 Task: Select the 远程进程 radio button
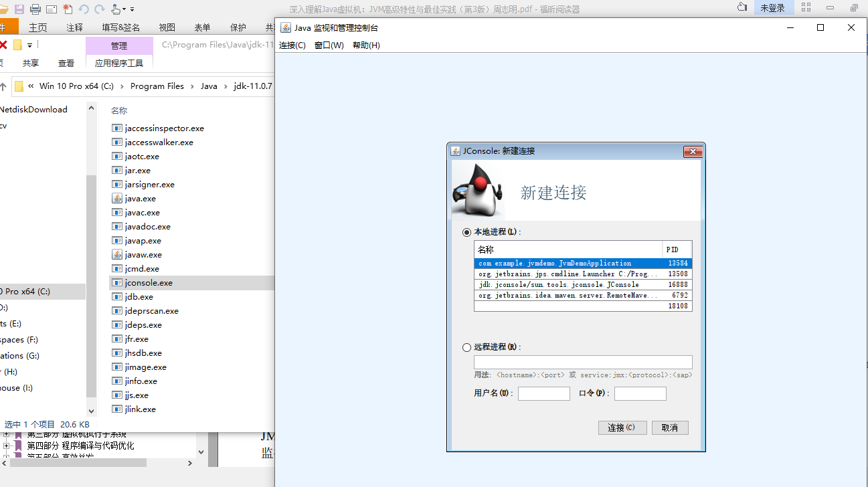point(466,347)
